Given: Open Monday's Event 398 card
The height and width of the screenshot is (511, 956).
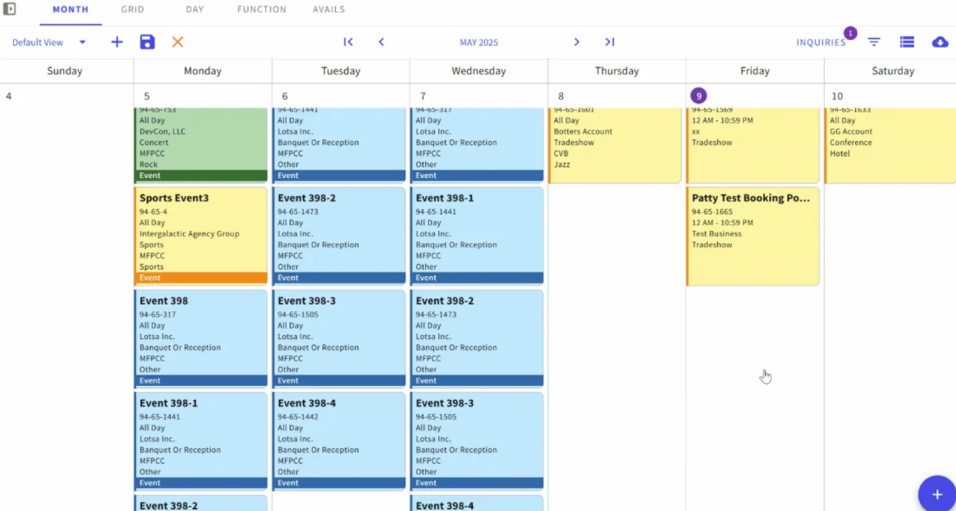Looking at the screenshot, I should pyautogui.click(x=201, y=338).
